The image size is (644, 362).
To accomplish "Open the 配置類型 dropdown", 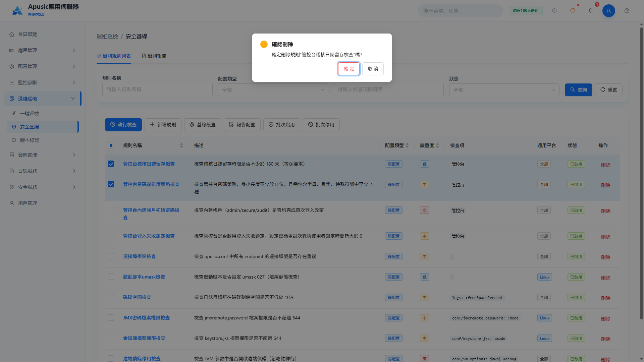I will pos(273,90).
